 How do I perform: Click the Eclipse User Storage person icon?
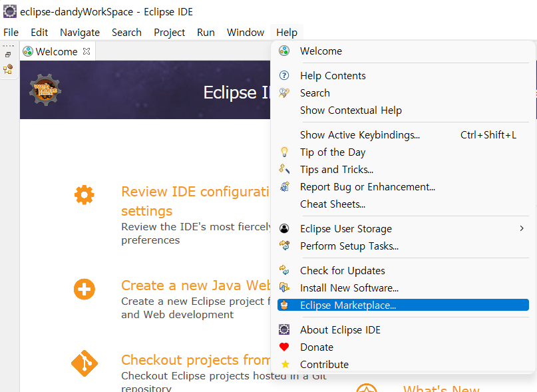[x=284, y=228]
